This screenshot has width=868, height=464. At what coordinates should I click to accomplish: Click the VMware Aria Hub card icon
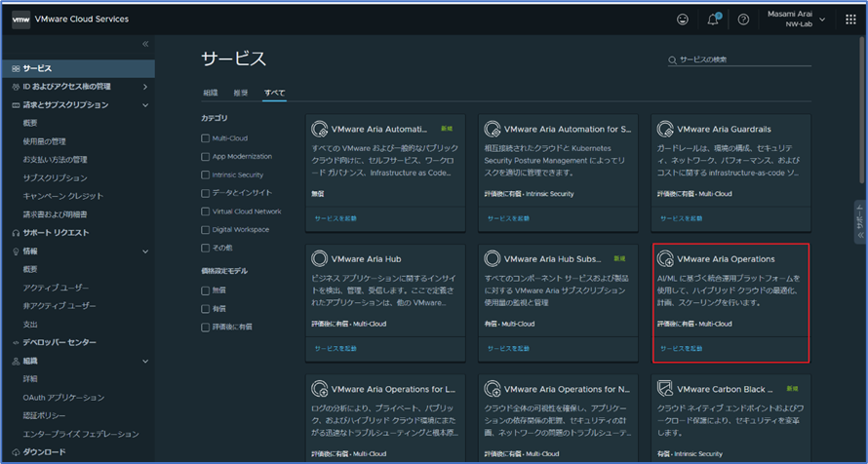(x=320, y=259)
